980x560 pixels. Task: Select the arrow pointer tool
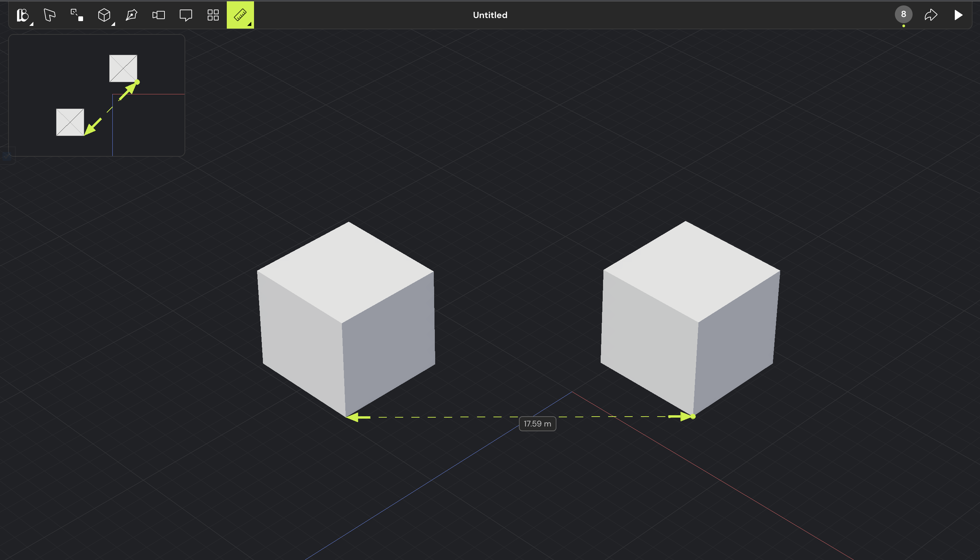tap(50, 15)
